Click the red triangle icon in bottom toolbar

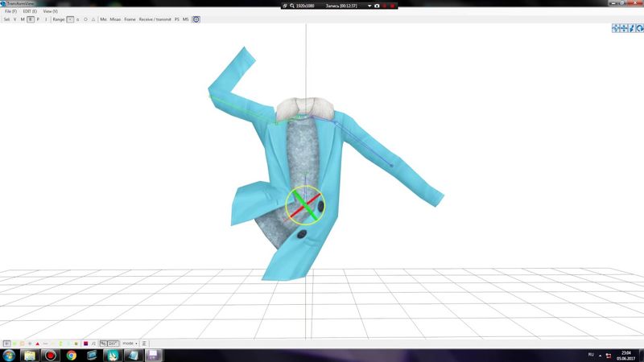click(x=37, y=343)
